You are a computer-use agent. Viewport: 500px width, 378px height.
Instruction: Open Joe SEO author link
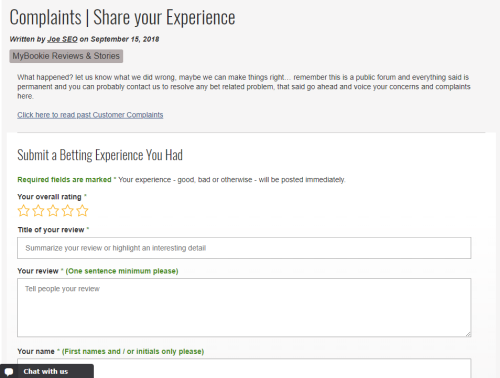pyautogui.click(x=62, y=39)
